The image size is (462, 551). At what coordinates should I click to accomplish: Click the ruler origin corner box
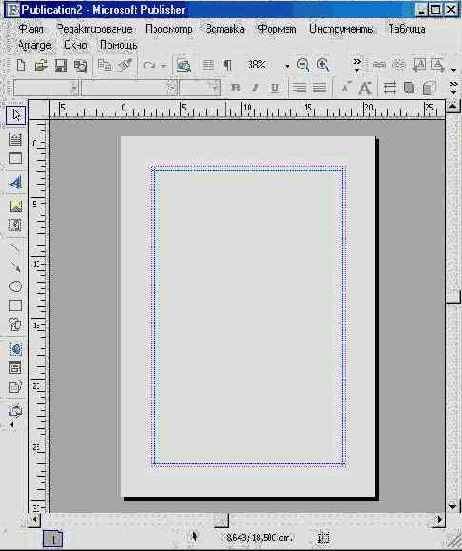(x=39, y=110)
